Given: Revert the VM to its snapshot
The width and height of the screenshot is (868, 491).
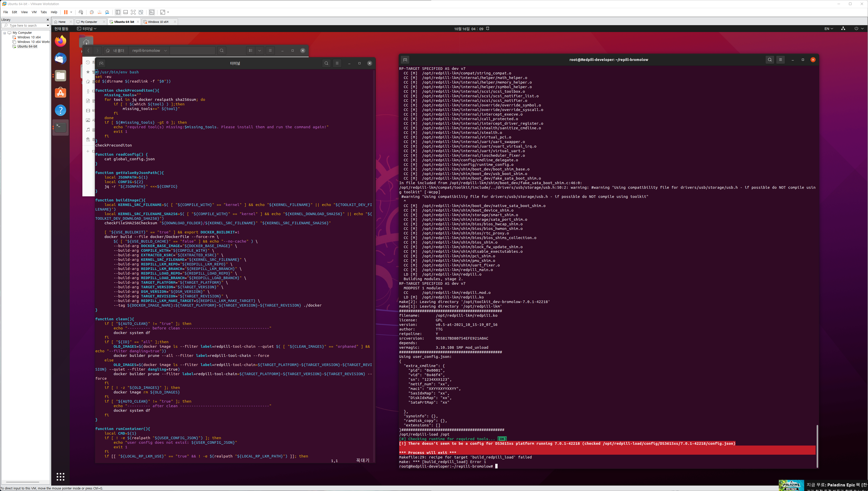Looking at the screenshot, I should click(x=99, y=12).
